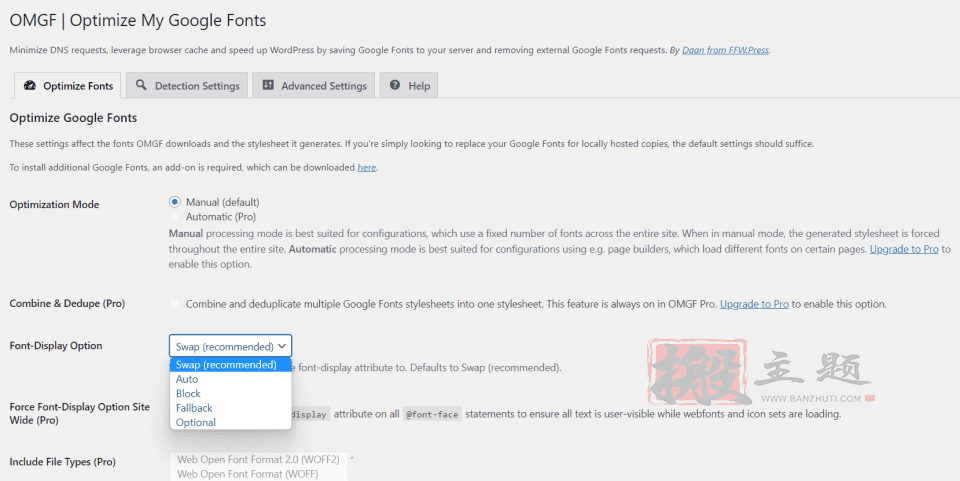The image size is (960, 481).
Task: Choose Swap (recommended) from the list
Action: pos(230,365)
